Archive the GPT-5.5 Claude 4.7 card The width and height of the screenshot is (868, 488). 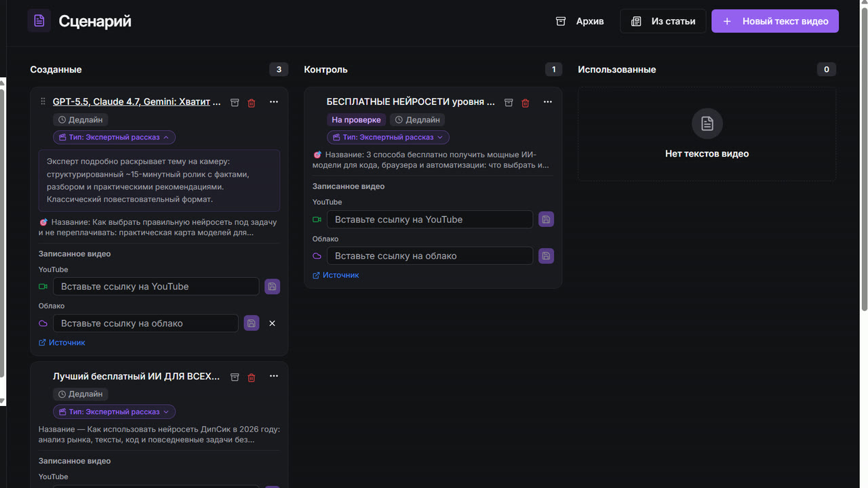pyautogui.click(x=235, y=102)
